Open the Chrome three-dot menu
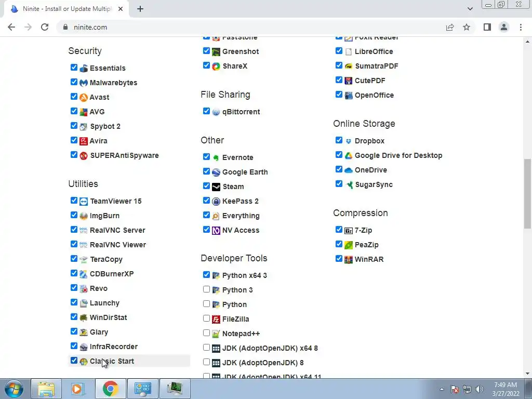532x399 pixels. (x=521, y=27)
